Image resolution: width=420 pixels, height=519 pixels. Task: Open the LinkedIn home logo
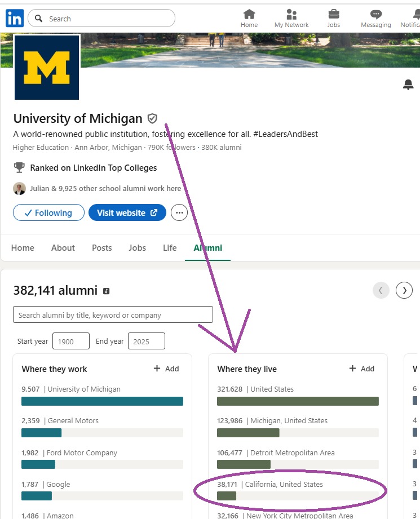(15, 18)
